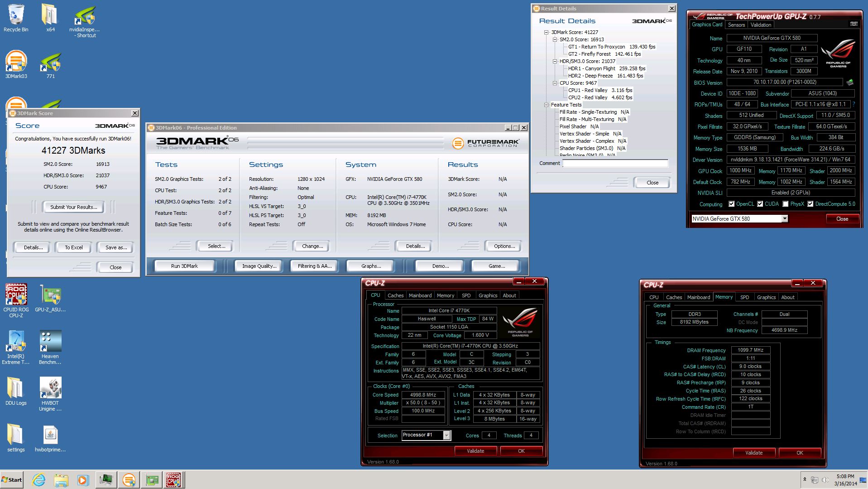The height and width of the screenshot is (489, 868).
Task: Open Intel Extreme Tuning desktop shortcut
Action: point(16,347)
